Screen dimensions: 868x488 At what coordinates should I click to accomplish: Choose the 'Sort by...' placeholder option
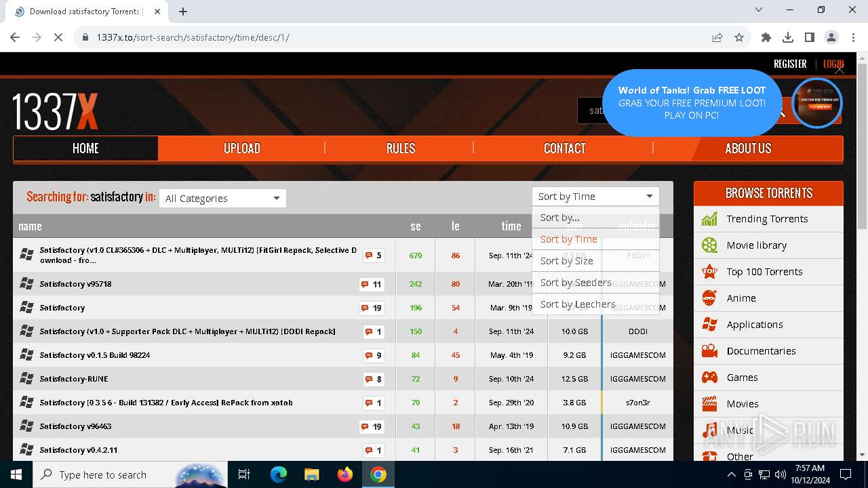tap(595, 218)
